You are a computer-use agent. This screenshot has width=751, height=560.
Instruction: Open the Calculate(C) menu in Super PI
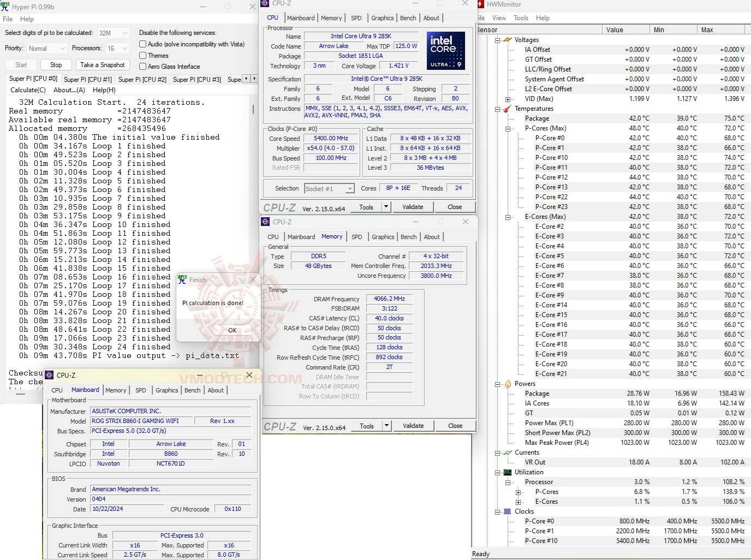pos(28,90)
